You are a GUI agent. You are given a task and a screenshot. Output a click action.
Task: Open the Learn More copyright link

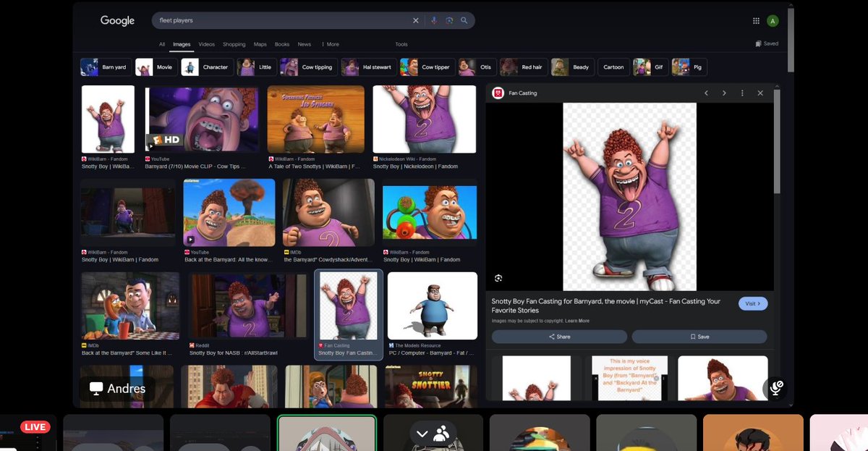[577, 321]
